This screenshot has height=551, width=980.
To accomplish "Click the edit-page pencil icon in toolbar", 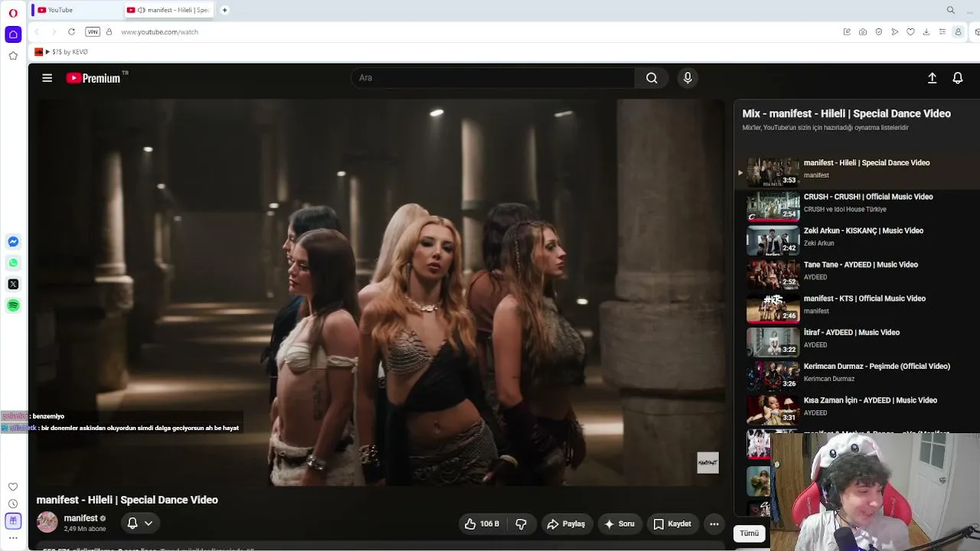I will [847, 32].
